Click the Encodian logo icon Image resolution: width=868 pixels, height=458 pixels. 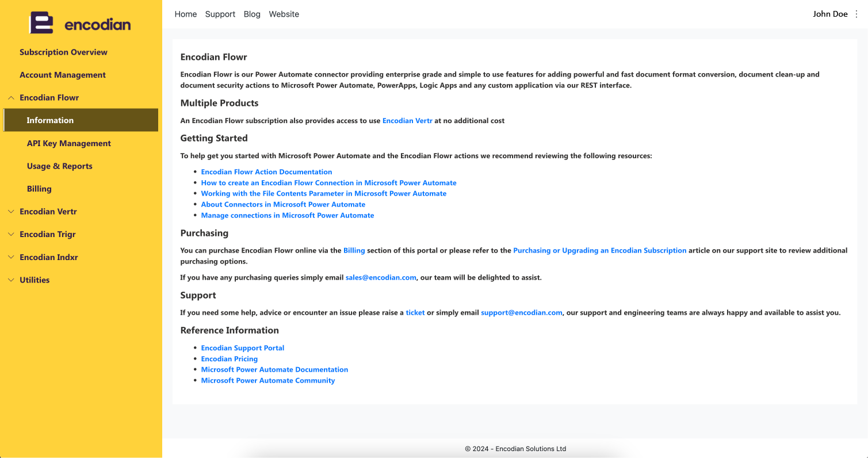tap(41, 23)
